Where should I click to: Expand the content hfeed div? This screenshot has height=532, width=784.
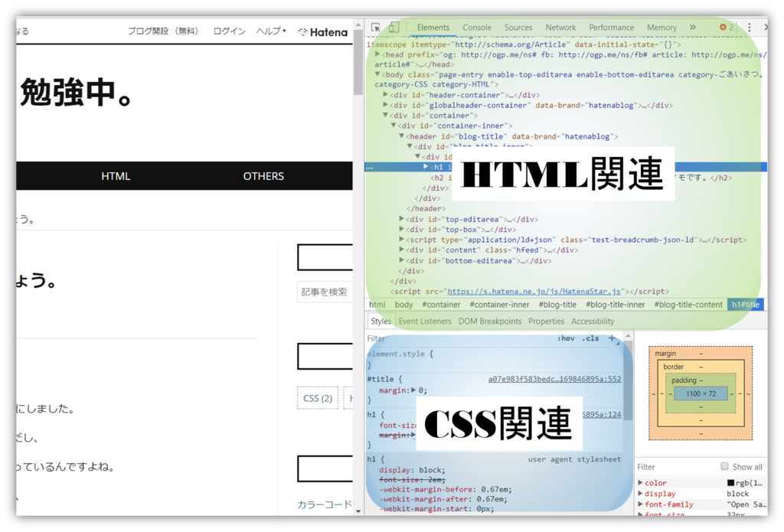pyautogui.click(x=401, y=250)
